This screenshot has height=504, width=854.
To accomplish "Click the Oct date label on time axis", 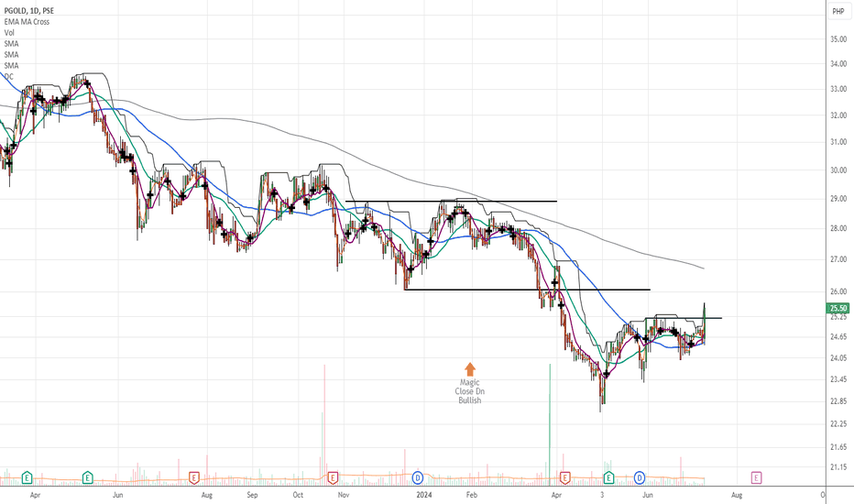I will pos(298,495).
